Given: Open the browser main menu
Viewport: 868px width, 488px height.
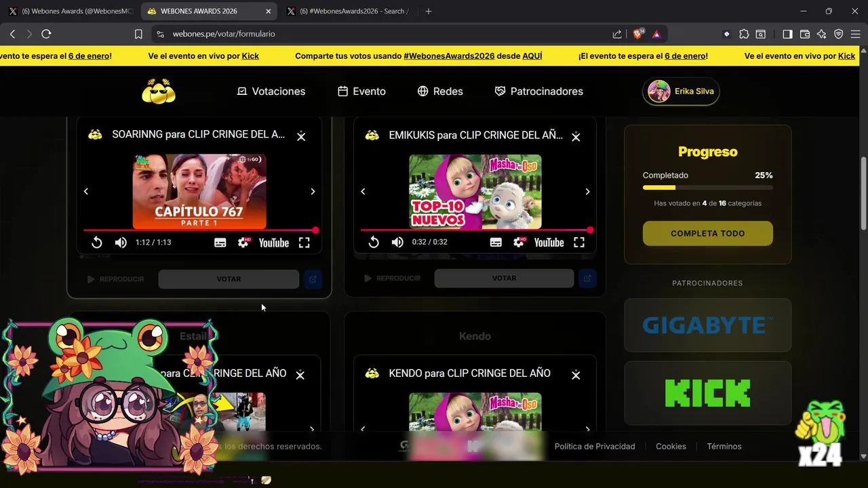Looking at the screenshot, I should (856, 34).
